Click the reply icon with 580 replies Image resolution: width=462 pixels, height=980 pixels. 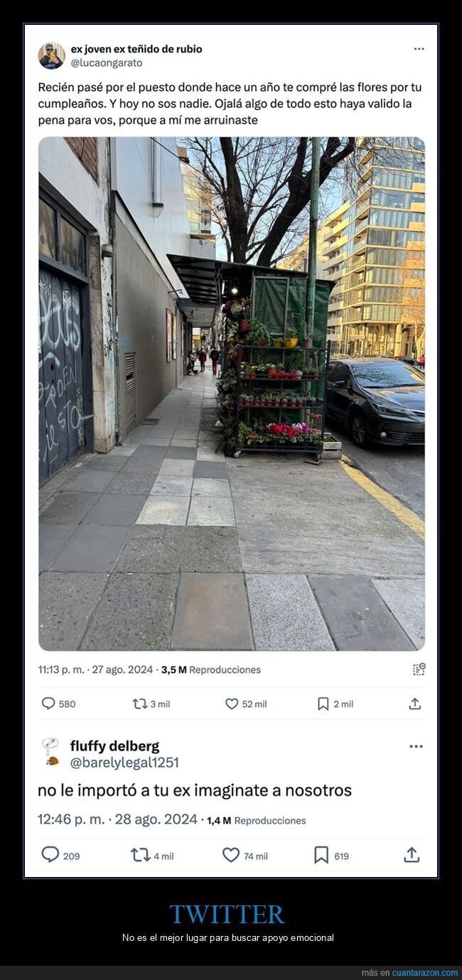[x=48, y=704]
